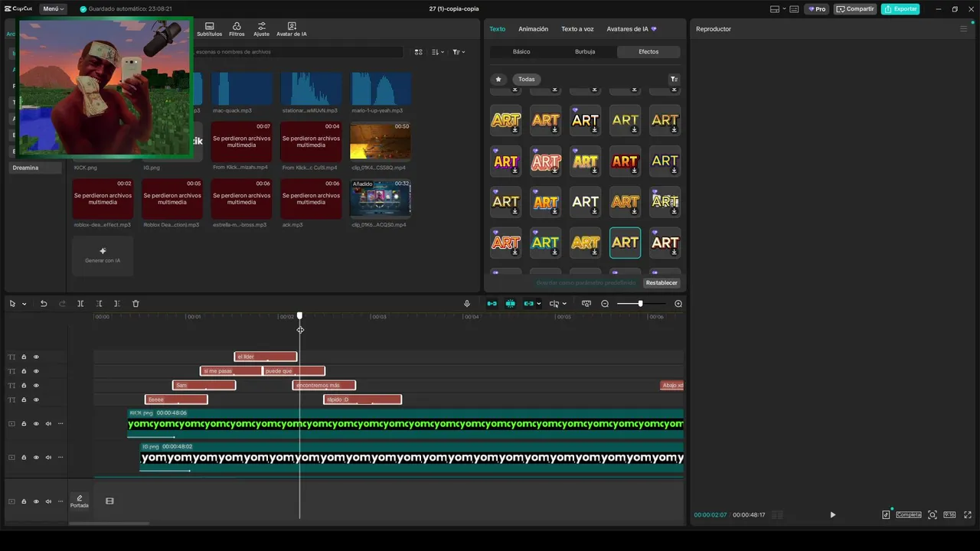Screen dimensions: 980x551
Task: Open the Reproductor panel menu
Action: (963, 29)
